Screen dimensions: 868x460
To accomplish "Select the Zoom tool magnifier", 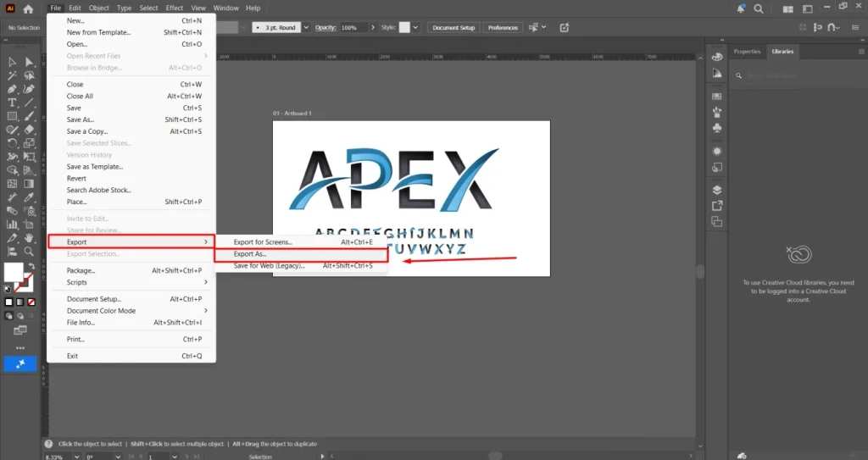I will (30, 252).
